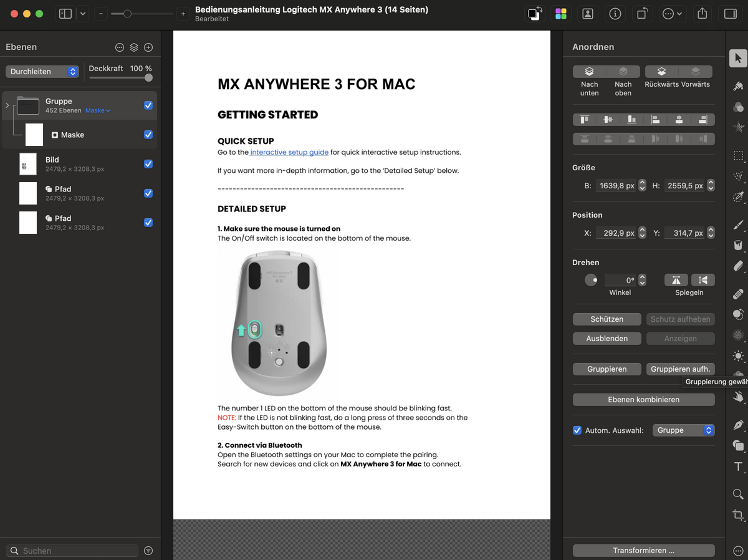748x560 pixels.
Task: Select the Color Fill bucket tool
Action: pos(738,246)
